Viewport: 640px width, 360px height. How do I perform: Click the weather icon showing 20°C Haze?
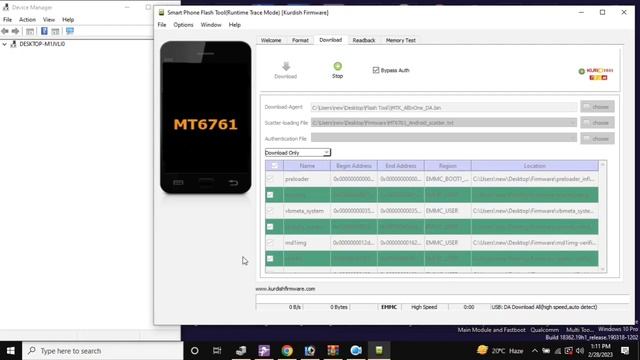482,350
